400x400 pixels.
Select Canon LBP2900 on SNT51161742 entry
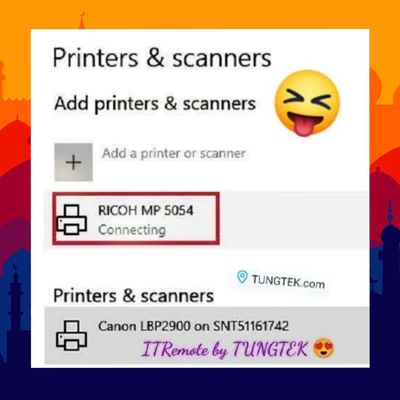[193, 326]
